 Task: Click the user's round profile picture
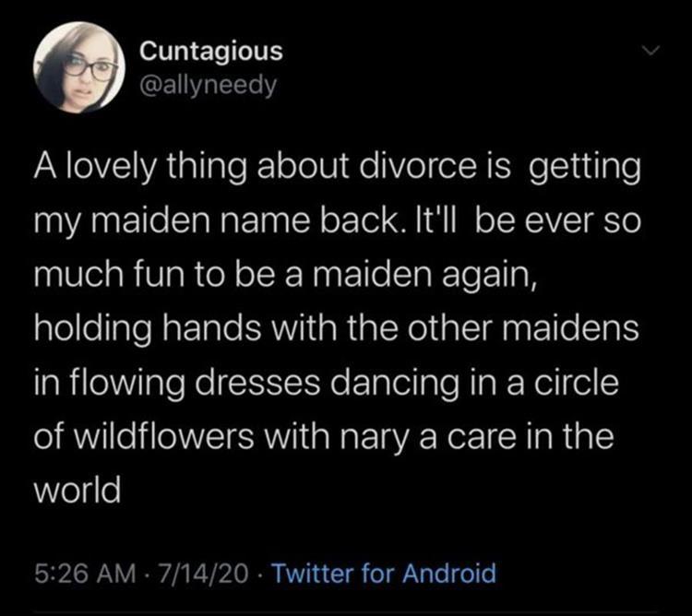click(79, 67)
